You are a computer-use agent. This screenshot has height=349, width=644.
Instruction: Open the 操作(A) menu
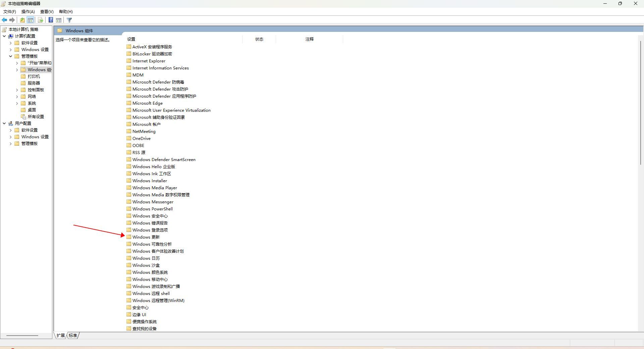[28, 11]
